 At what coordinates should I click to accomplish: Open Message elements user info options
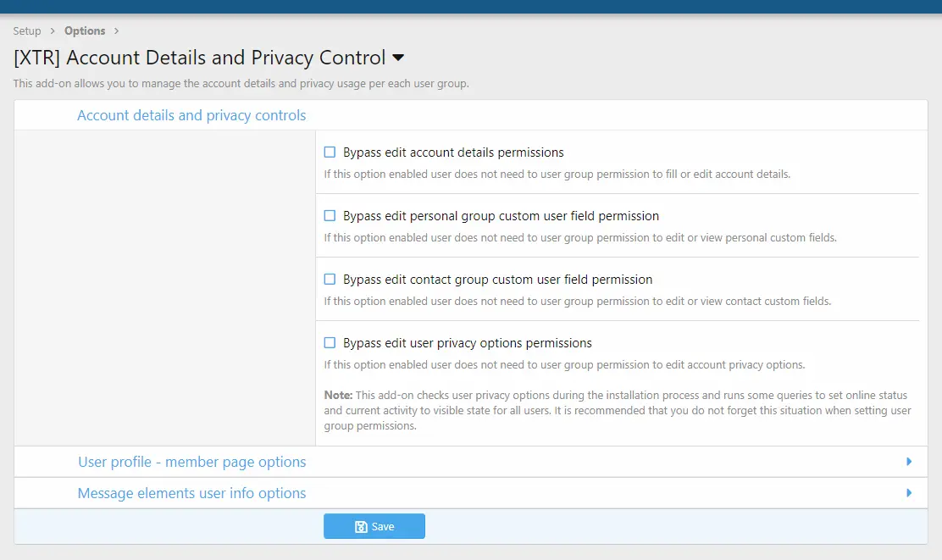click(191, 493)
